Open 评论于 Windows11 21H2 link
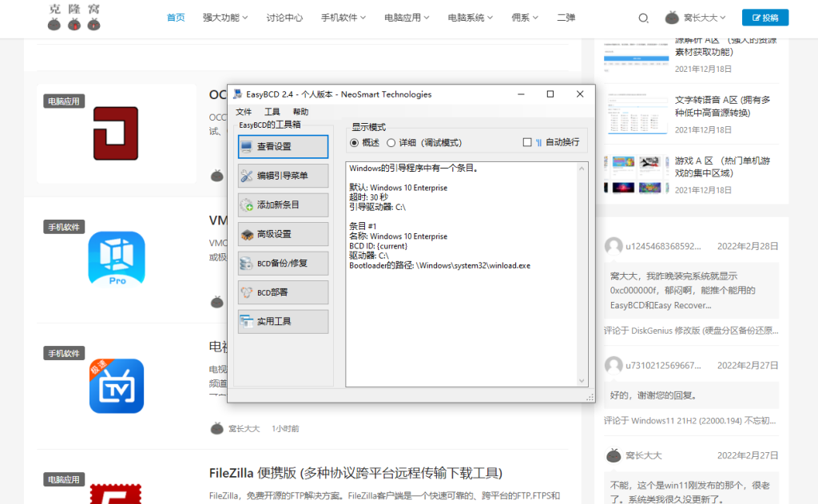 (x=689, y=420)
